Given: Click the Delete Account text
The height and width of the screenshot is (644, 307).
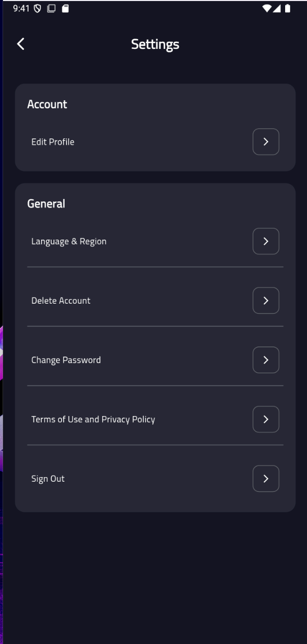Looking at the screenshot, I should click(61, 301).
